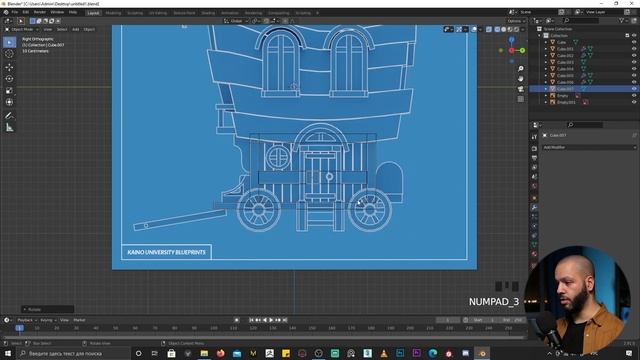Open the outliner filter dropdown
This screenshot has height=360, width=640.
tap(623, 20)
